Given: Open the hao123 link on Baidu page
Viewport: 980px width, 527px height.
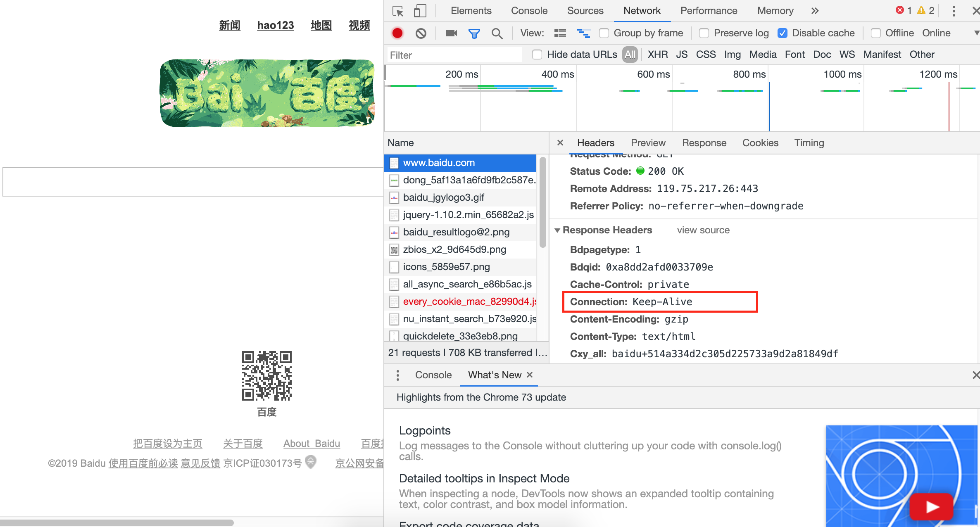Looking at the screenshot, I should (275, 25).
